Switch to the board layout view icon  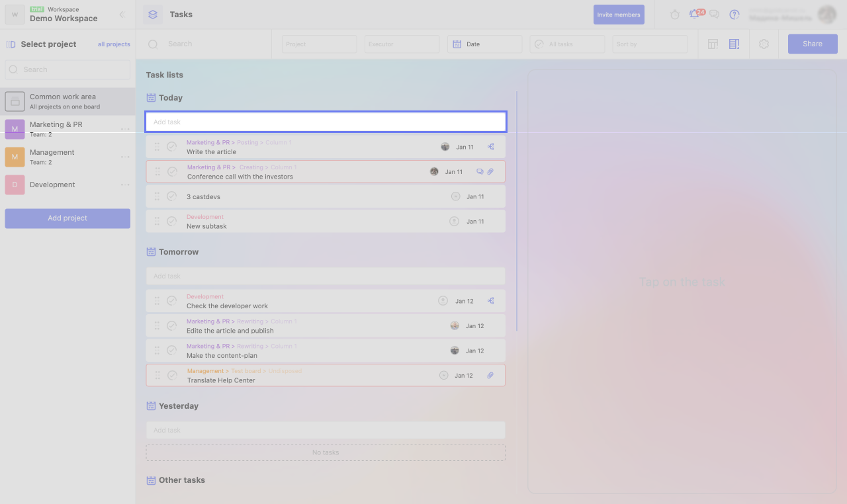coord(713,44)
